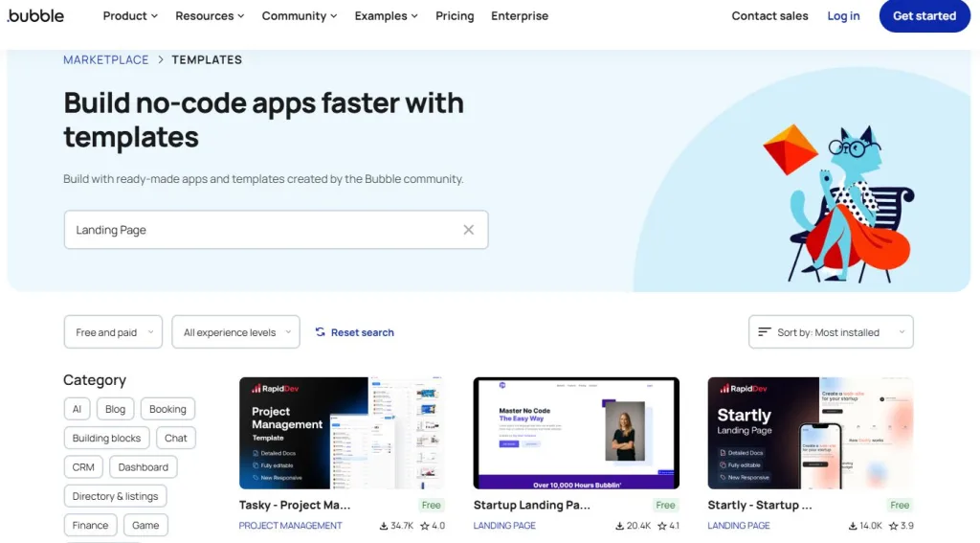
Task: Expand the Resources menu
Action: pos(210,15)
